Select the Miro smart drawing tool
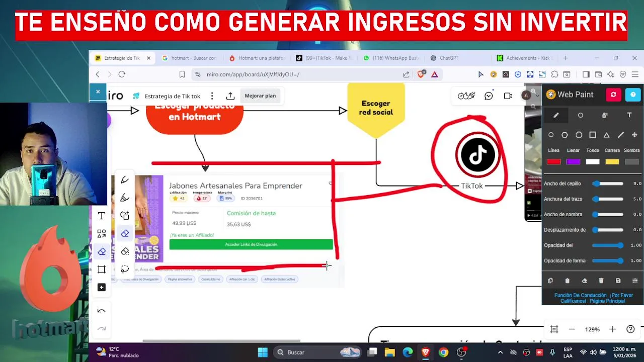The image size is (644, 362). [x=125, y=216]
